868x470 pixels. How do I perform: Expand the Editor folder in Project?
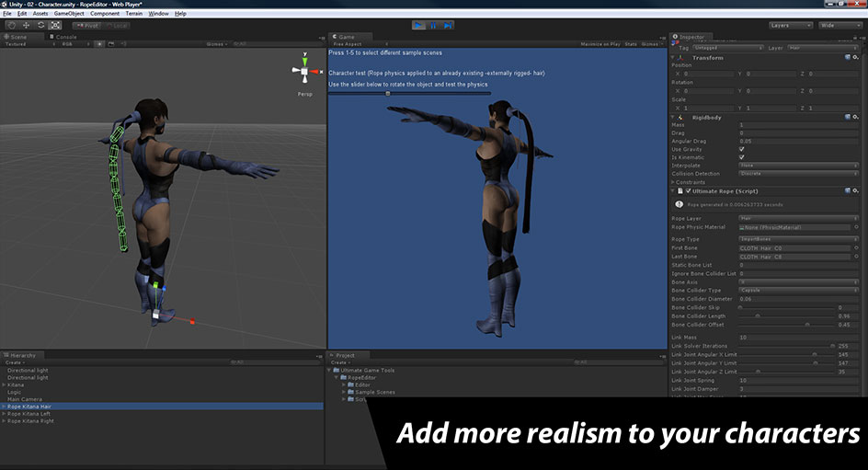click(x=344, y=384)
